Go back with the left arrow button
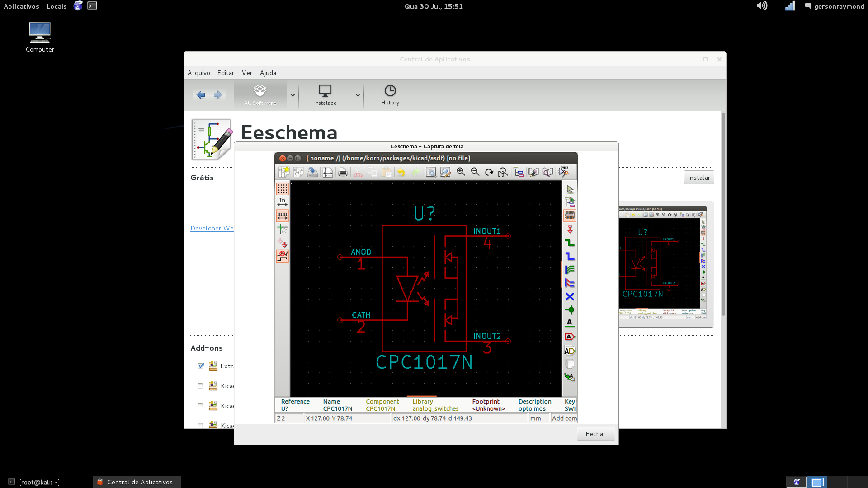Image resolution: width=868 pixels, height=488 pixels. coord(201,95)
